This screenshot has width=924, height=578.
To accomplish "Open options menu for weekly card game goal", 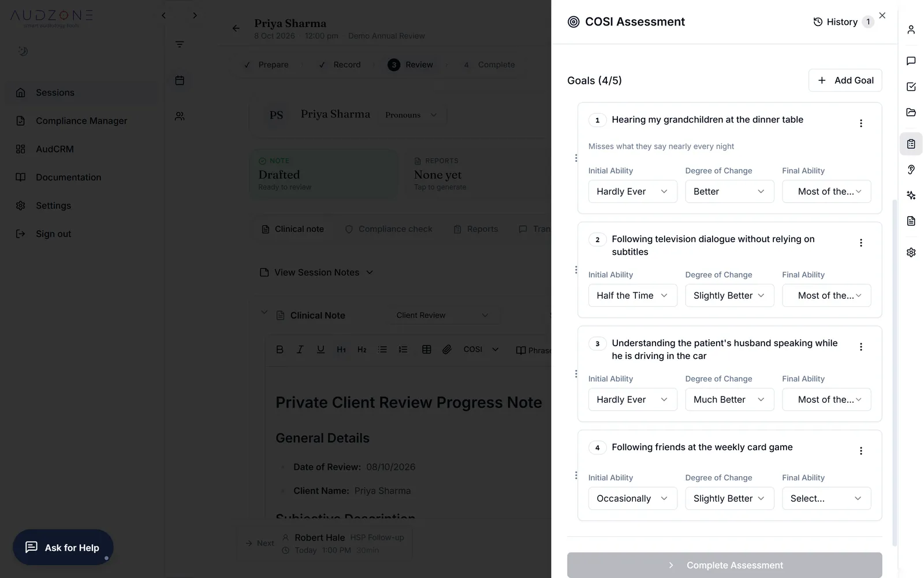I will point(860,451).
